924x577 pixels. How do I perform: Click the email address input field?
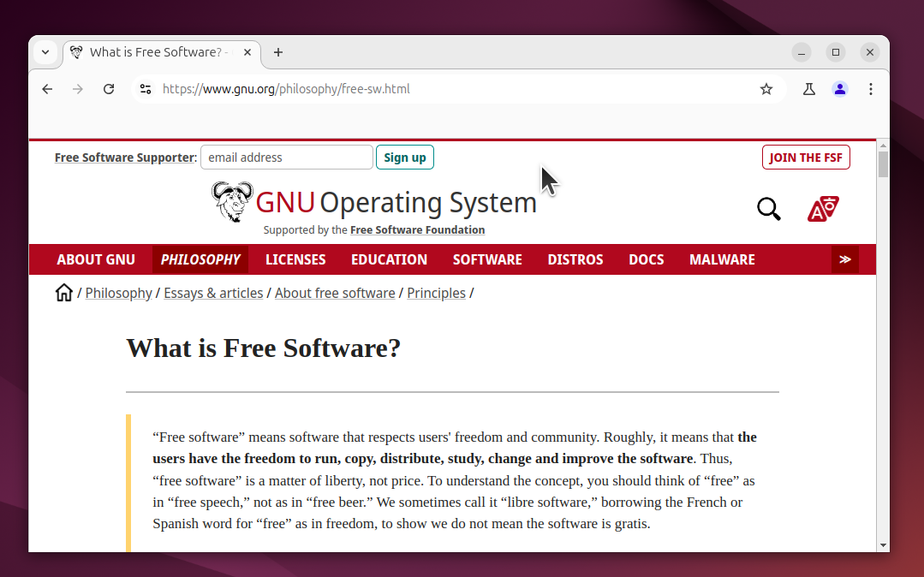point(286,158)
